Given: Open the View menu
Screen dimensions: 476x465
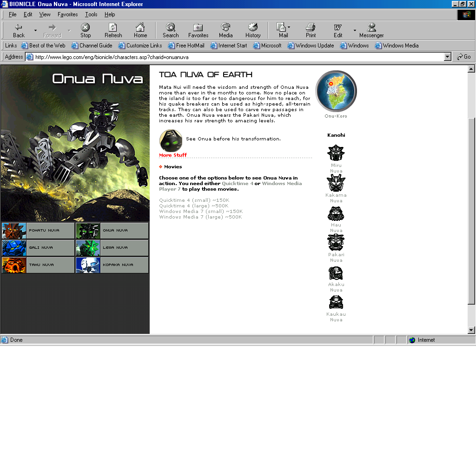Looking at the screenshot, I should pos(45,14).
